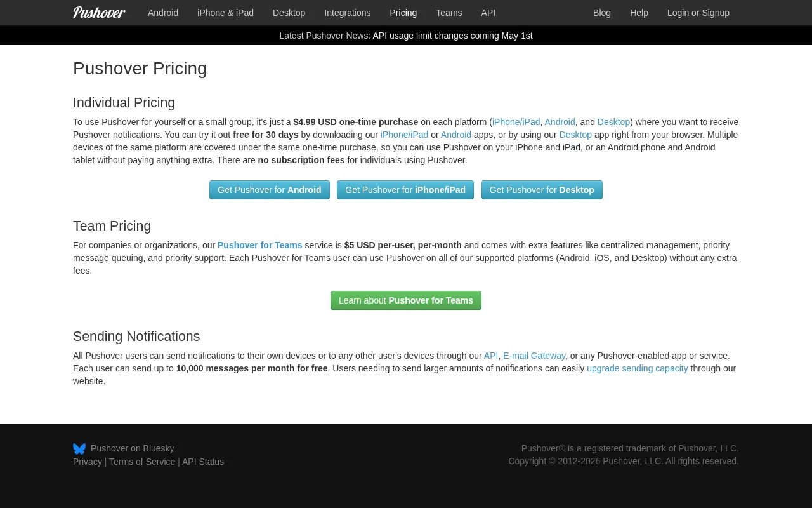Open iPhone & iPad nav item
Viewport: 812px width, 508px height.
pos(225,13)
